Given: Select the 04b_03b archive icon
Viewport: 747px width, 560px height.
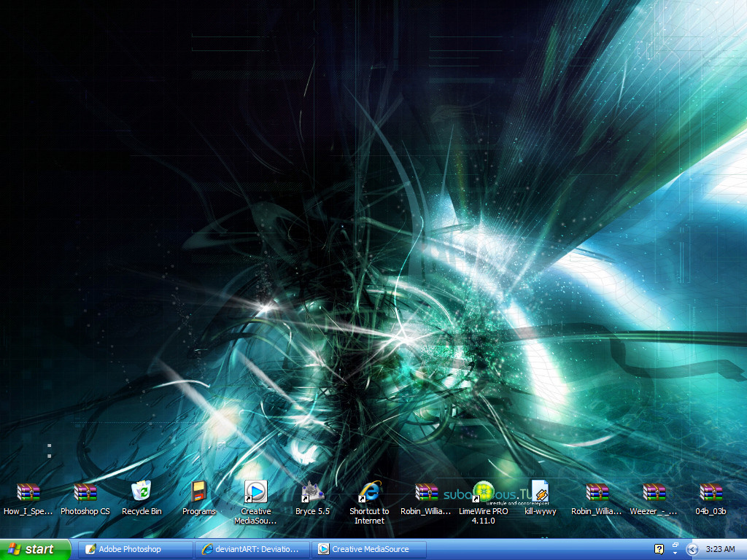Looking at the screenshot, I should coord(711,492).
